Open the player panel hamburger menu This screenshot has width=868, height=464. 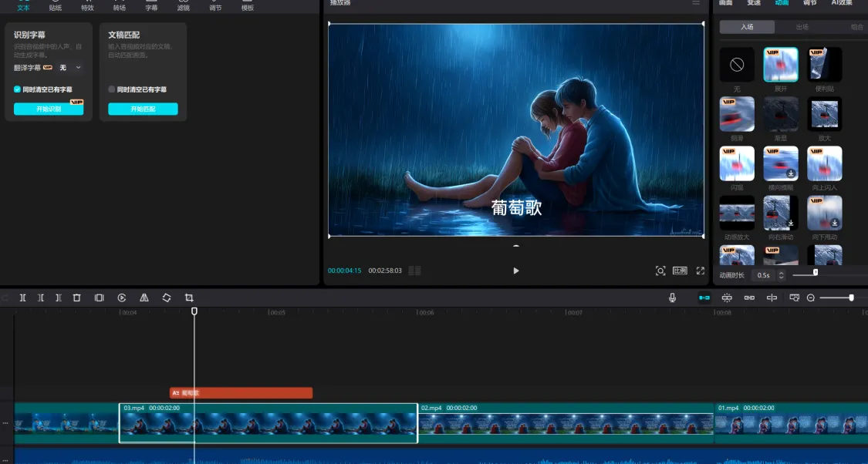click(x=696, y=3)
